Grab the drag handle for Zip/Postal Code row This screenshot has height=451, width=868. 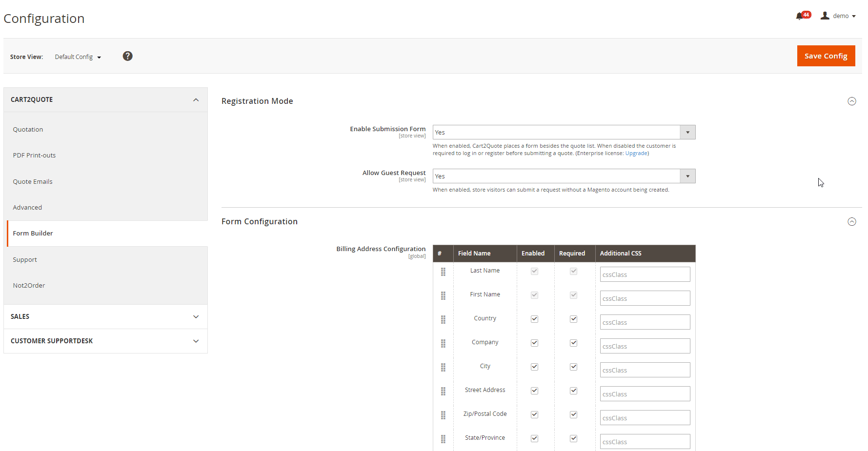click(443, 415)
